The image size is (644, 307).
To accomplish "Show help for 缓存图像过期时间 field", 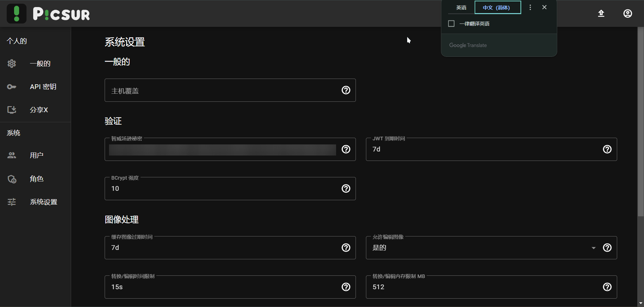I will (x=346, y=248).
